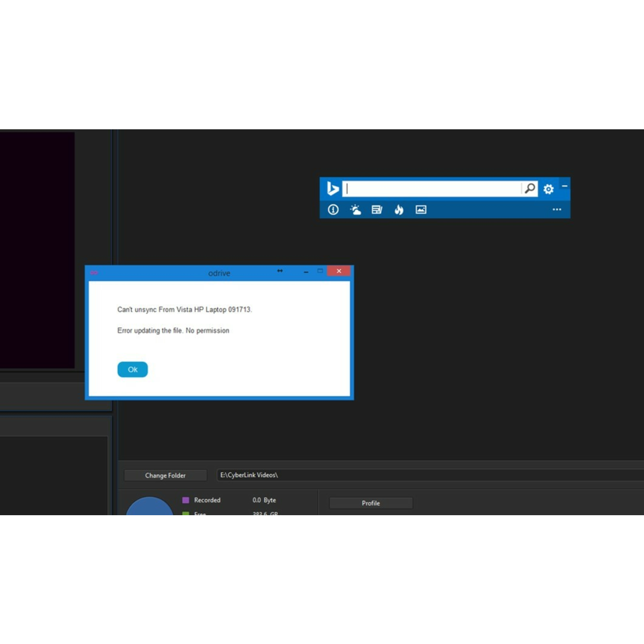Focus the Bing search text box
This screenshot has height=644, width=644.
tap(433, 189)
